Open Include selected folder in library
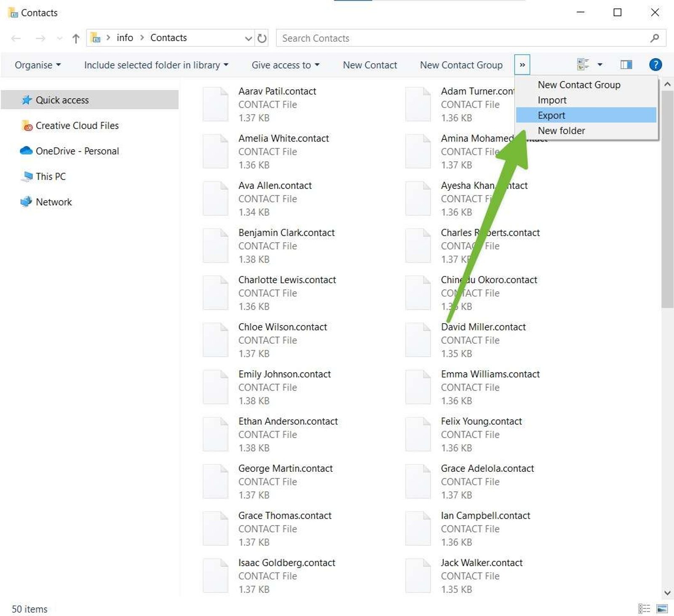674x616 pixels. pyautogui.click(x=156, y=65)
